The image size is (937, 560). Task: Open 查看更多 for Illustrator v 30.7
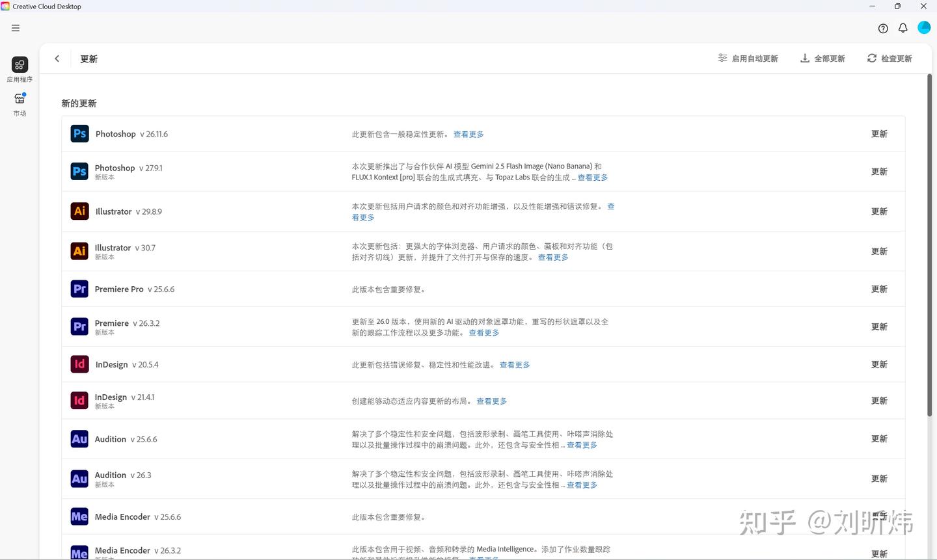point(553,258)
